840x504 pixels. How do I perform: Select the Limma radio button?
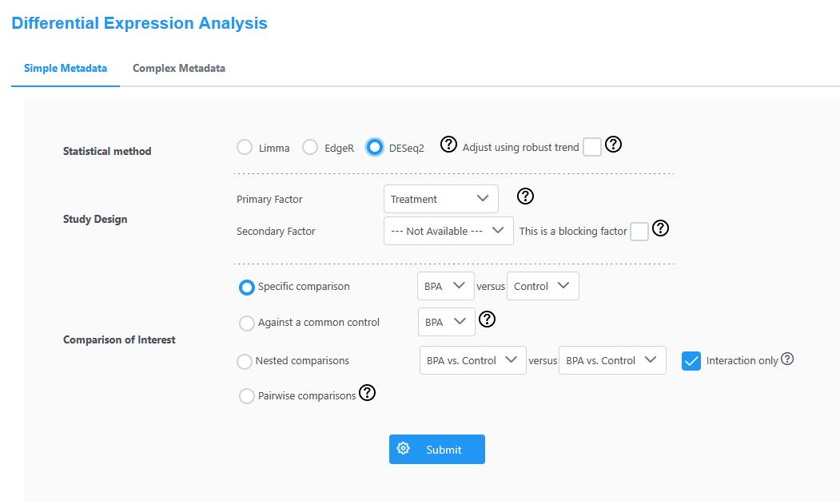coord(245,147)
